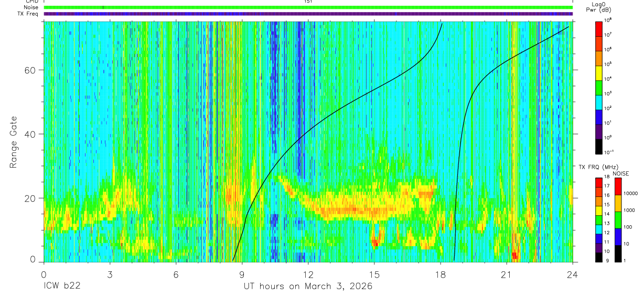Click the '6' tick label on the UT hours axis
644x297 pixels.
click(x=176, y=274)
